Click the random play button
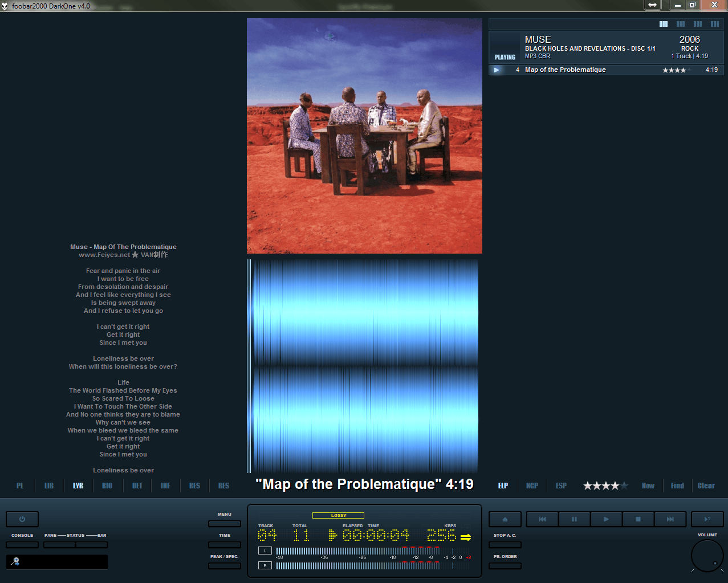This screenshot has width=728, height=583. (707, 519)
